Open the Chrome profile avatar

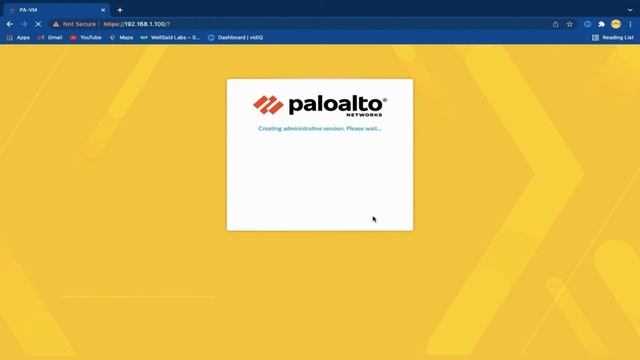pos(616,24)
